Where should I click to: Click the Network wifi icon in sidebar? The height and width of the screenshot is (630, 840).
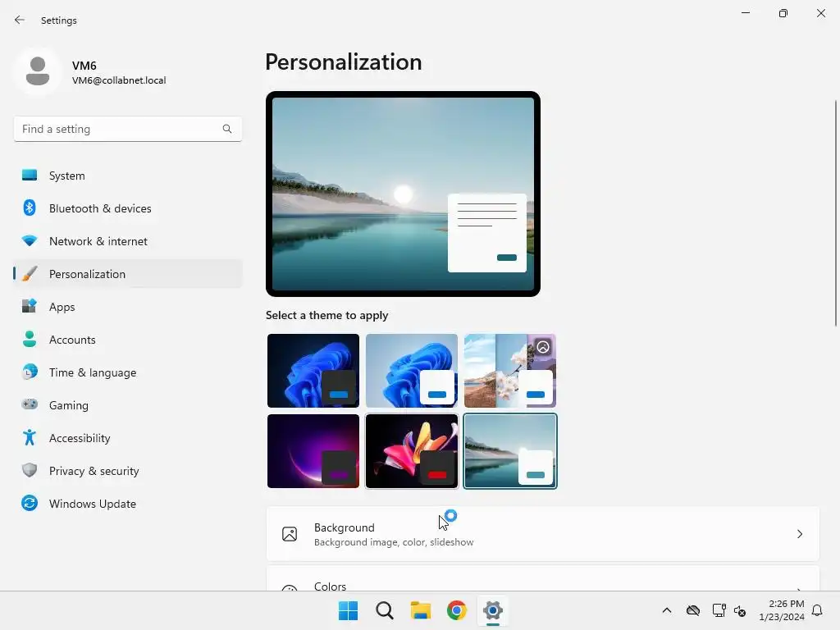coord(30,240)
